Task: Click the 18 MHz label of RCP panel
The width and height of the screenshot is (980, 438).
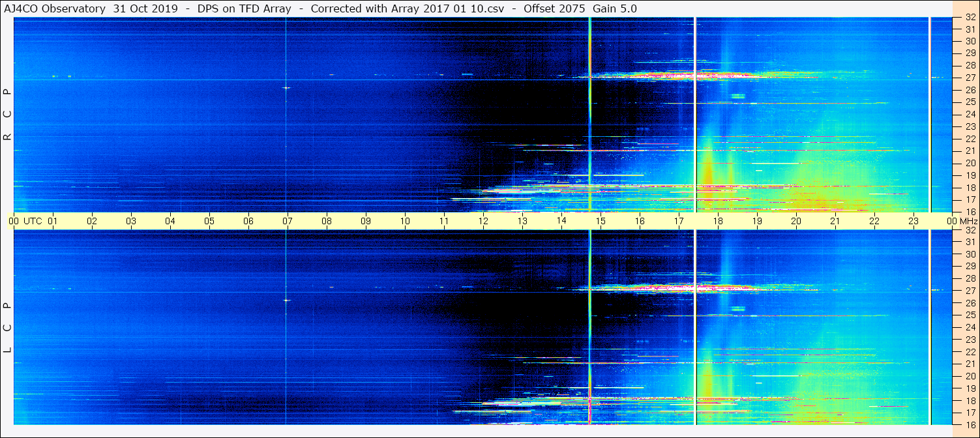Action: point(970,187)
